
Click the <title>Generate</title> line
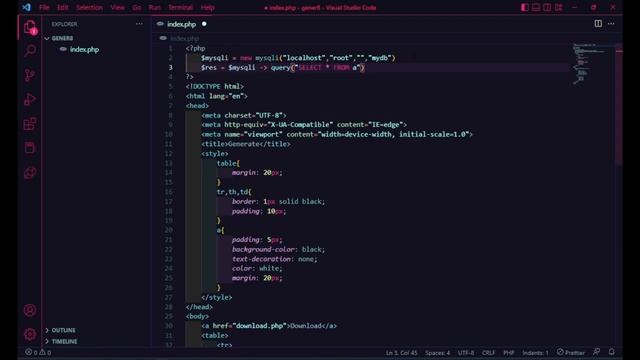246,144
